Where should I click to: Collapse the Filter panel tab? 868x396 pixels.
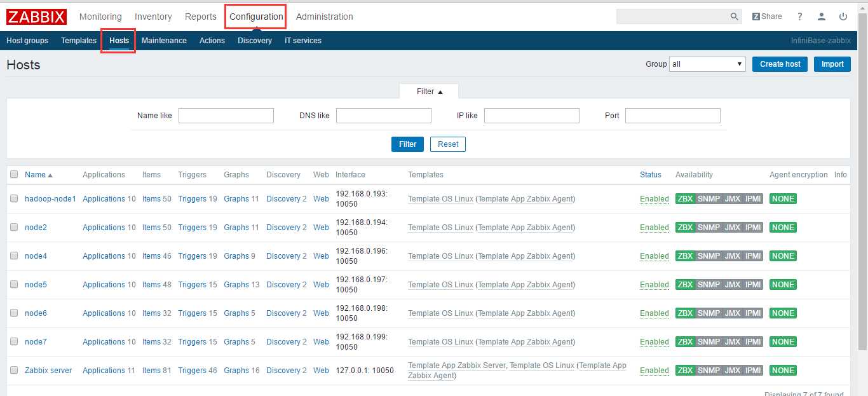(429, 92)
